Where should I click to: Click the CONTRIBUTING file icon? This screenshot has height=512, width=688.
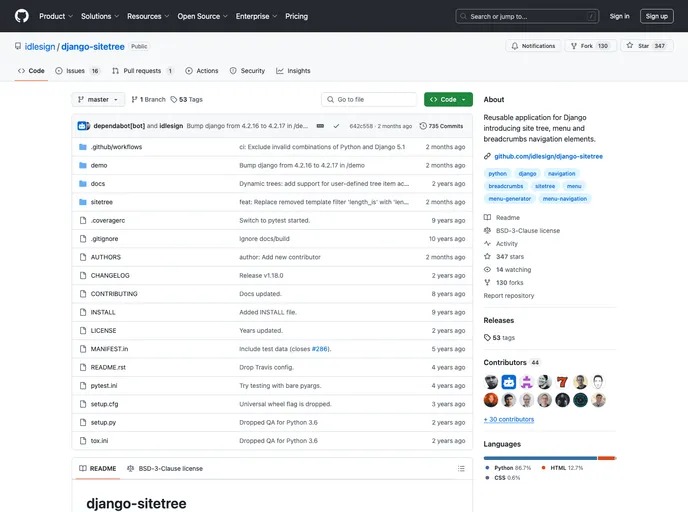pyautogui.click(x=82, y=294)
